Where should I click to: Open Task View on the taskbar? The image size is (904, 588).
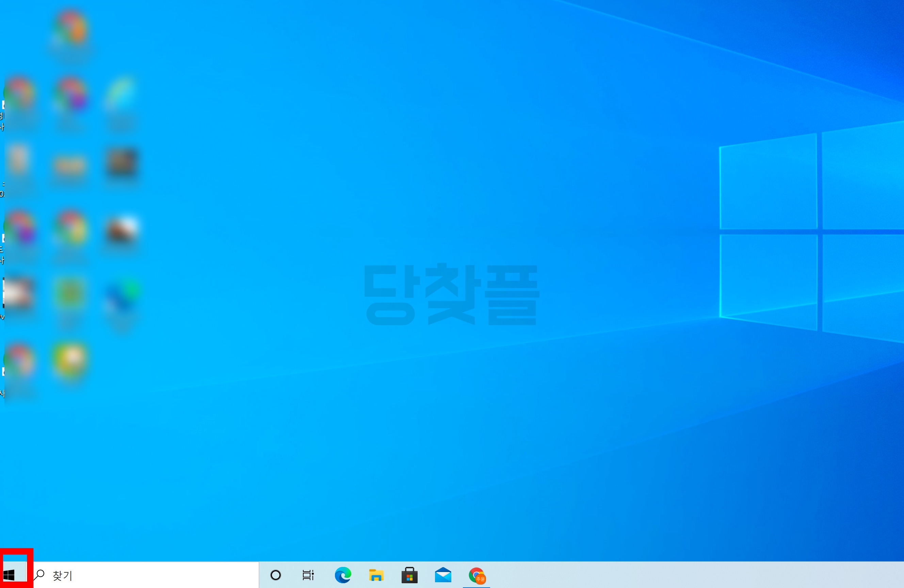click(308, 575)
